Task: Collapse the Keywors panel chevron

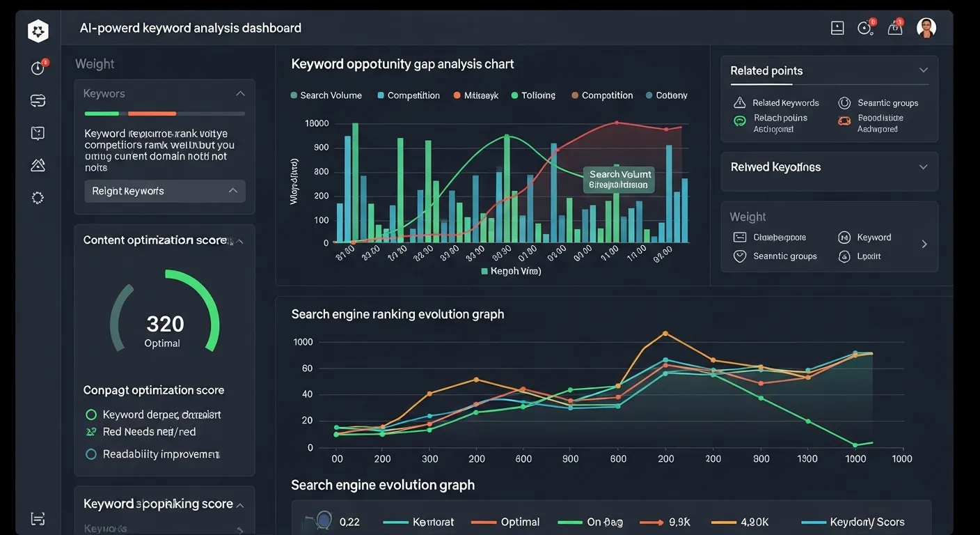Action: (x=240, y=93)
